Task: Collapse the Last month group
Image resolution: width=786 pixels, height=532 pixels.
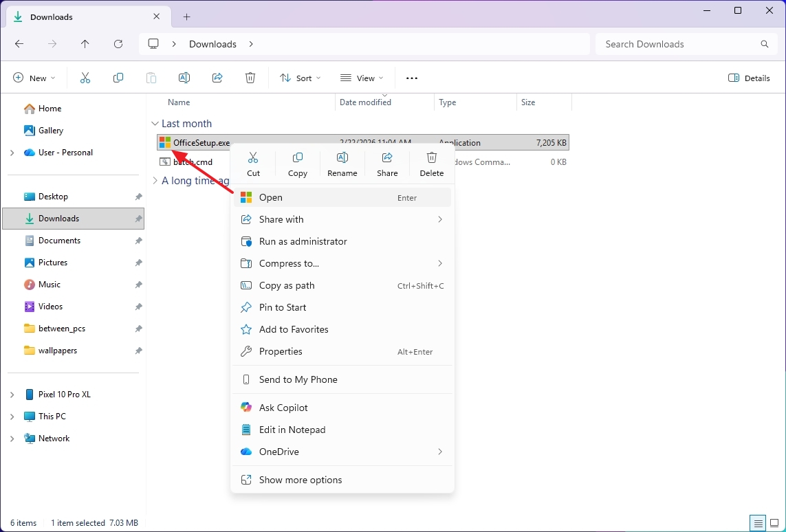Action: click(155, 123)
